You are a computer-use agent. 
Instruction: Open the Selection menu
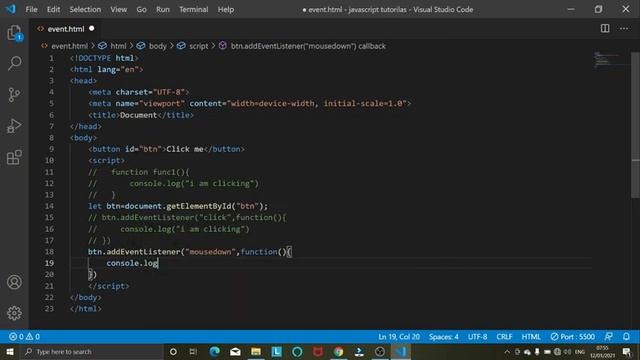point(85,9)
